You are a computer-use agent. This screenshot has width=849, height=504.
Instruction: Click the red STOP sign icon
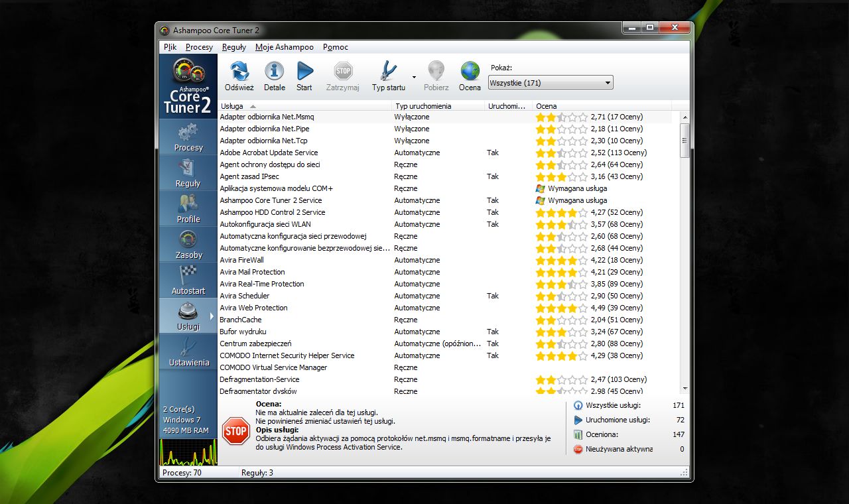point(235,430)
